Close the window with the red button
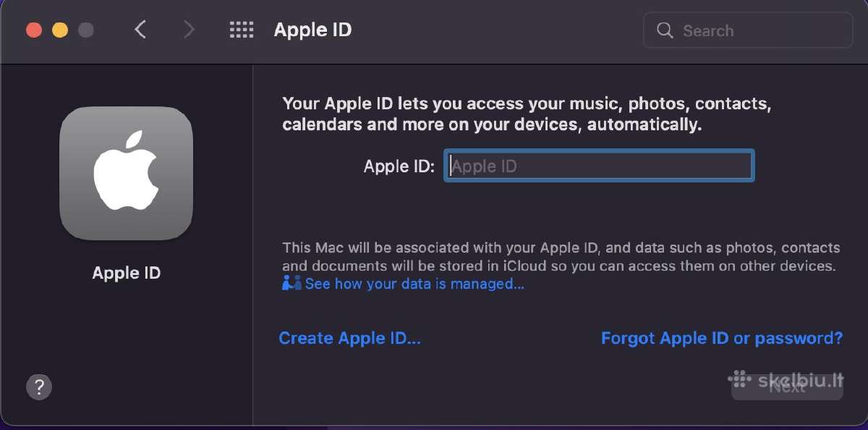The width and height of the screenshot is (868, 430). pos(34,30)
